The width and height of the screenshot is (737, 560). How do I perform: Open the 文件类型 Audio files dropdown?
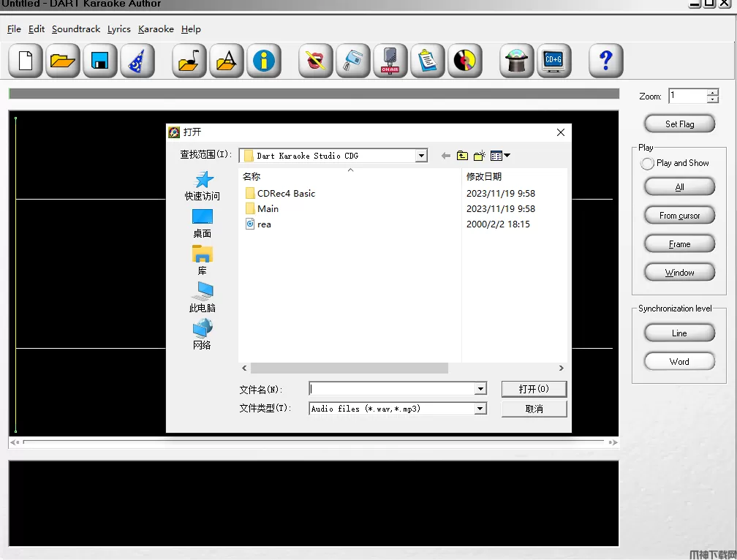point(480,409)
